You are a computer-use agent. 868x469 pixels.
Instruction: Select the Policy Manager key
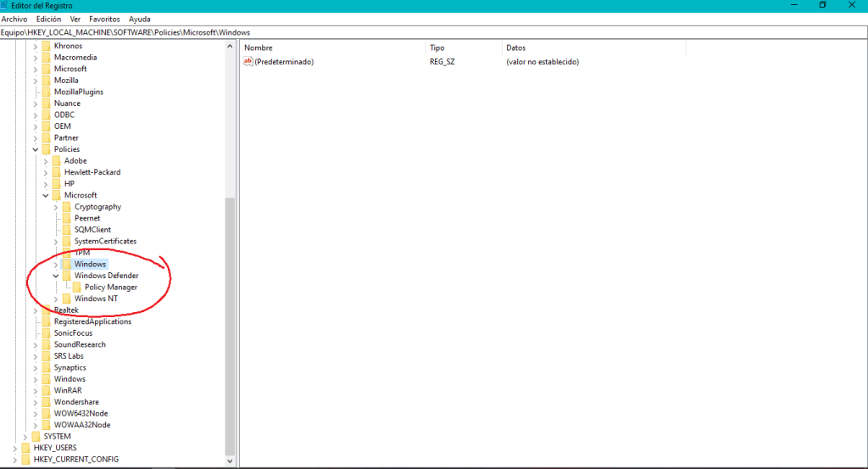[x=111, y=288]
